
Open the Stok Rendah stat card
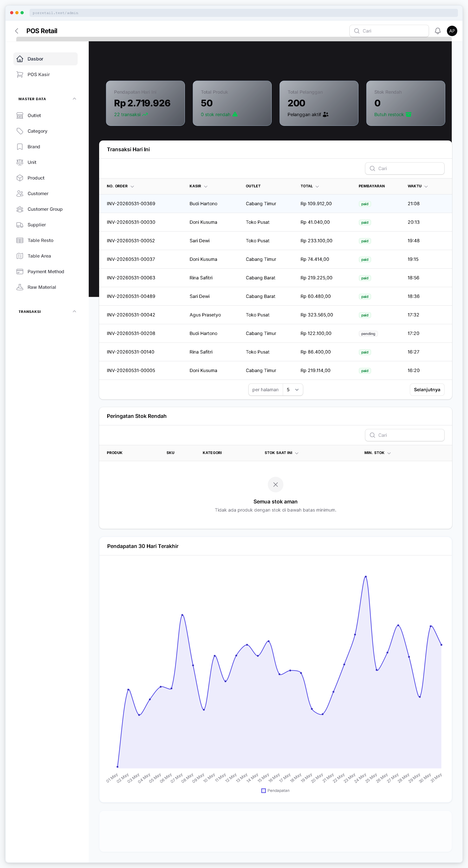[x=406, y=103]
